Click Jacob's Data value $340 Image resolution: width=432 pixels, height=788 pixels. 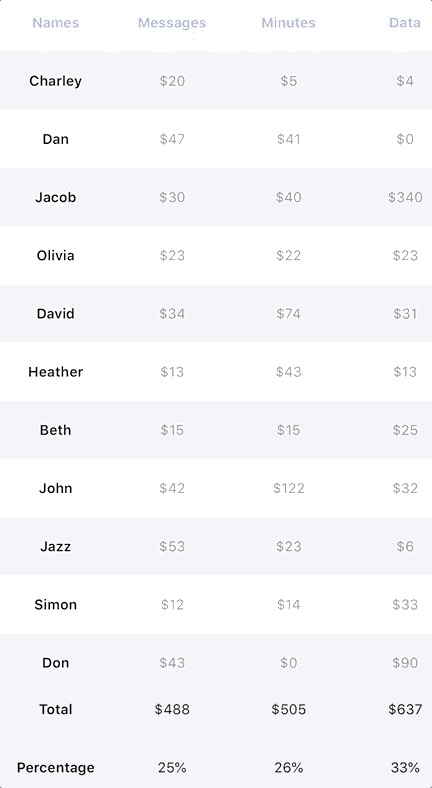pyautogui.click(x=405, y=198)
